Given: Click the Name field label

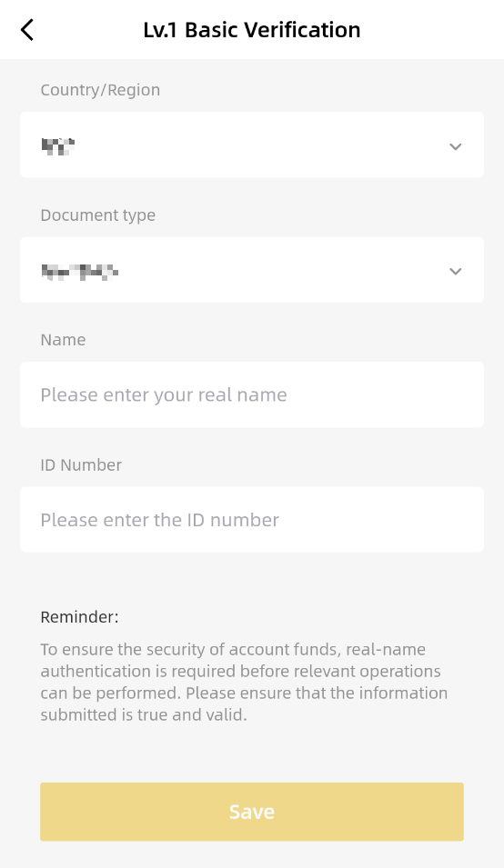Looking at the screenshot, I should [x=63, y=340].
